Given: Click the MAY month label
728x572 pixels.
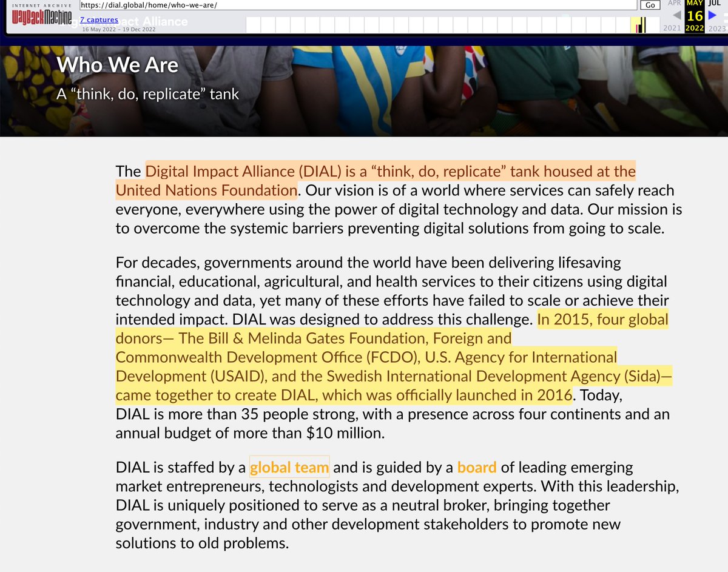Looking at the screenshot, I should pyautogui.click(x=694, y=3).
